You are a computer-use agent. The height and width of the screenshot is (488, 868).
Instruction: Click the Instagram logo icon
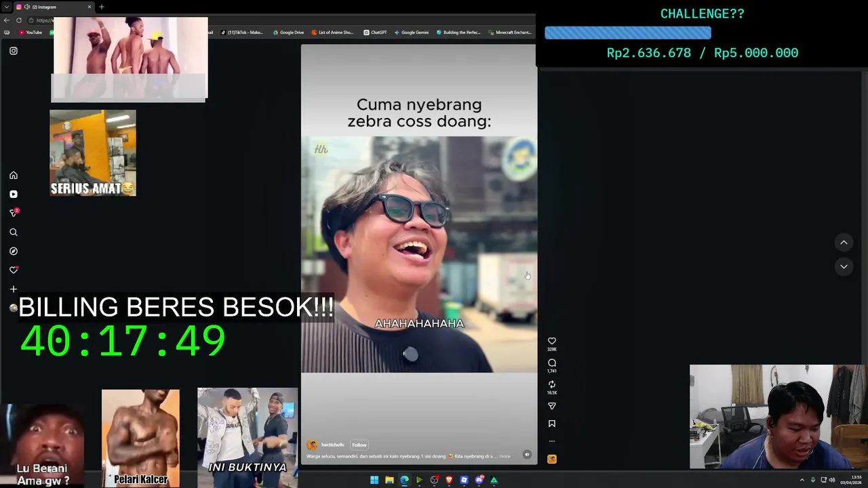coord(14,51)
